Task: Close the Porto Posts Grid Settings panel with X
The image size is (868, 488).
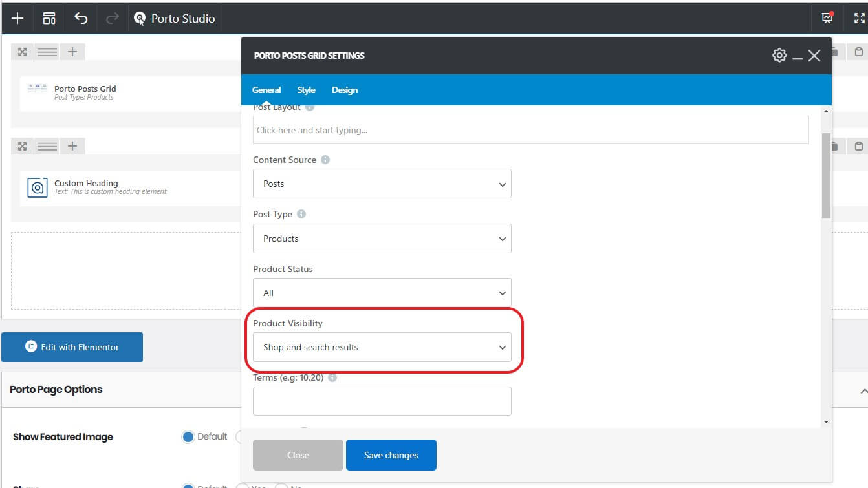Action: point(814,56)
